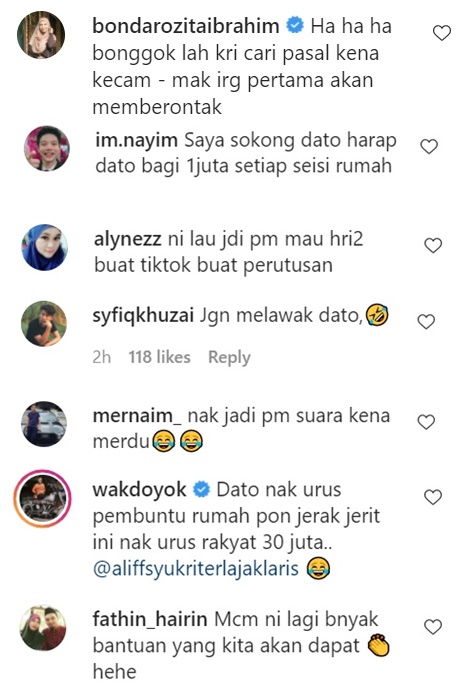View the 118 likes list
Screen dimensions: 472x700
click(159, 357)
